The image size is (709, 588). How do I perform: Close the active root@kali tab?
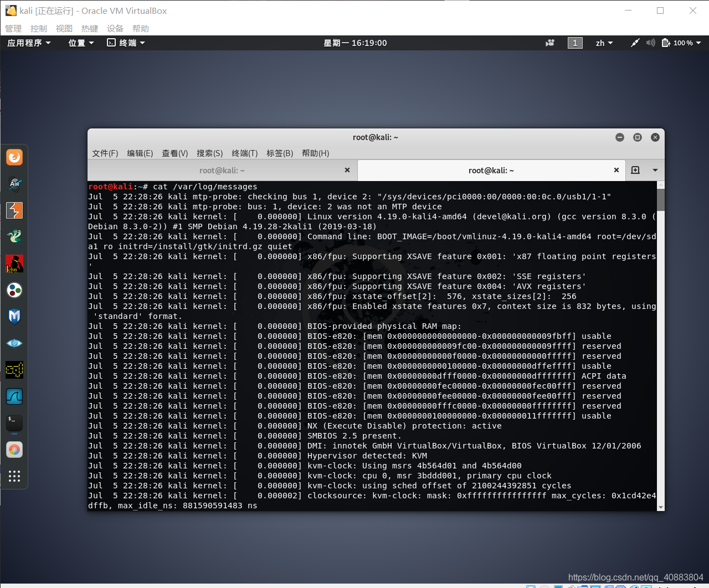616,170
